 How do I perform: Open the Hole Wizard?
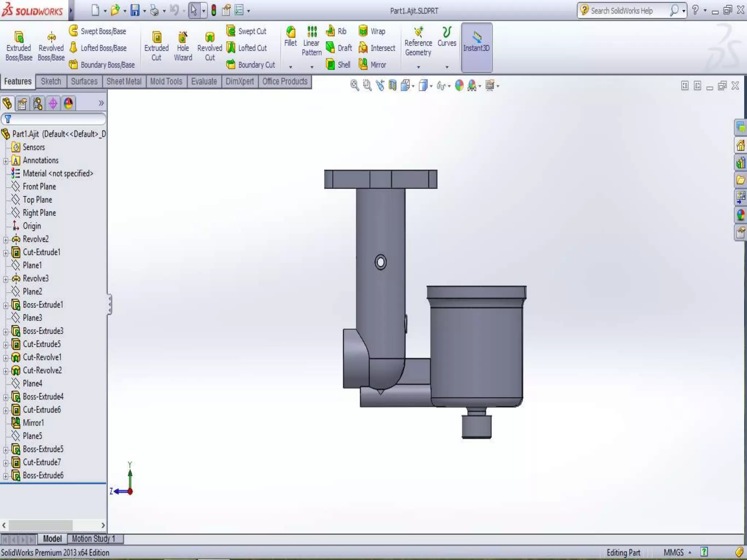tap(183, 47)
